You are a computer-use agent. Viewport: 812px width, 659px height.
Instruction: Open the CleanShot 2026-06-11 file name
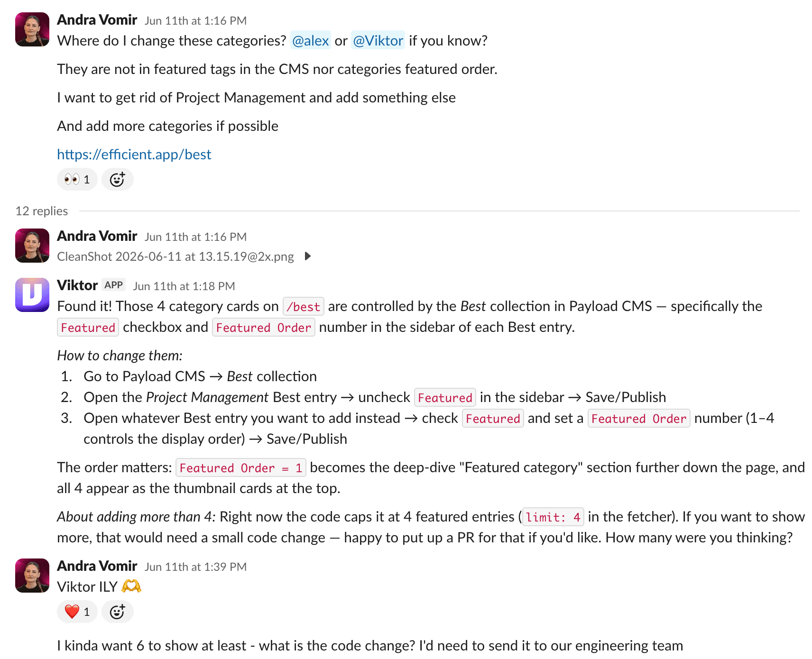[x=175, y=256]
